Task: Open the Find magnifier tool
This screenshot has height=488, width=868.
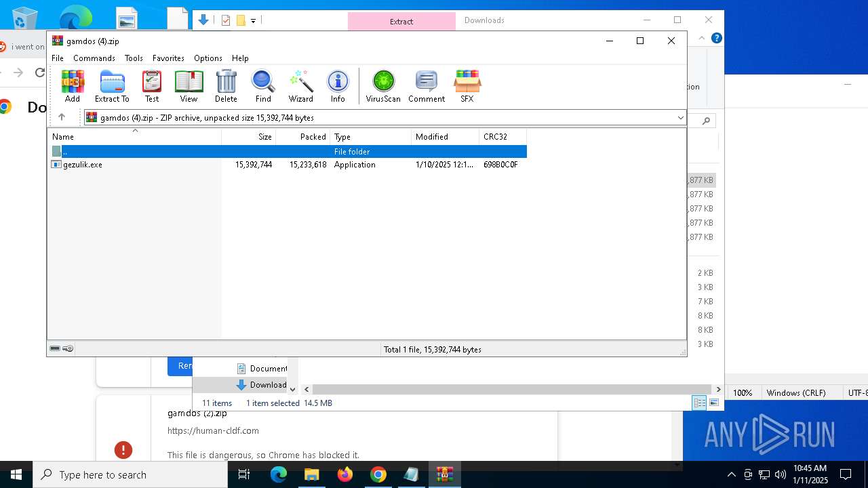Action: click(x=263, y=86)
